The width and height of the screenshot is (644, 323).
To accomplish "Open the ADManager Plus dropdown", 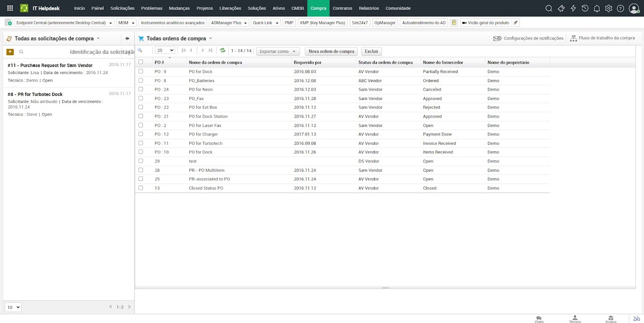I will pyautogui.click(x=229, y=23).
